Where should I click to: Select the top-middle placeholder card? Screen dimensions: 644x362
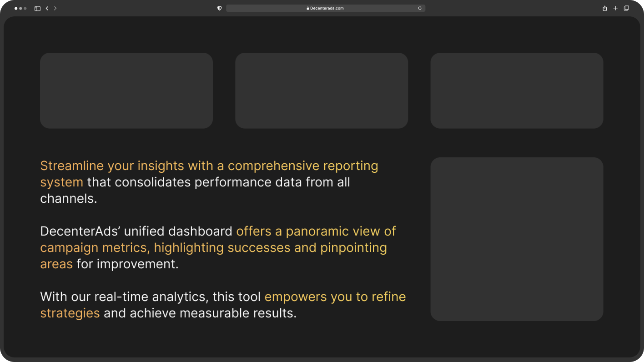pyautogui.click(x=322, y=90)
